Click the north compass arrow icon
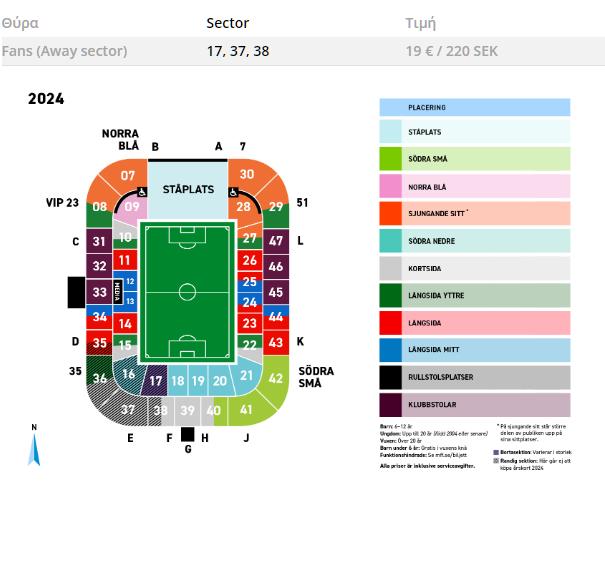Image resolution: width=605 pixels, height=565 pixels. point(34,449)
